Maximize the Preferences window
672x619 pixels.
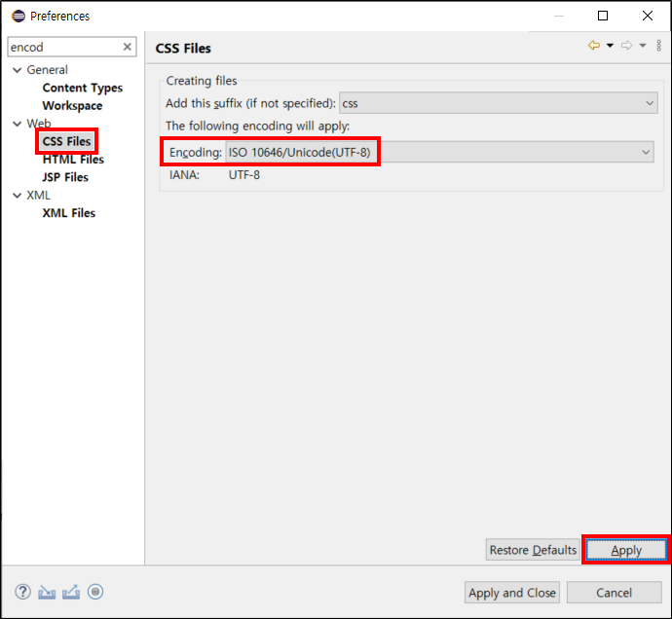pos(603,16)
